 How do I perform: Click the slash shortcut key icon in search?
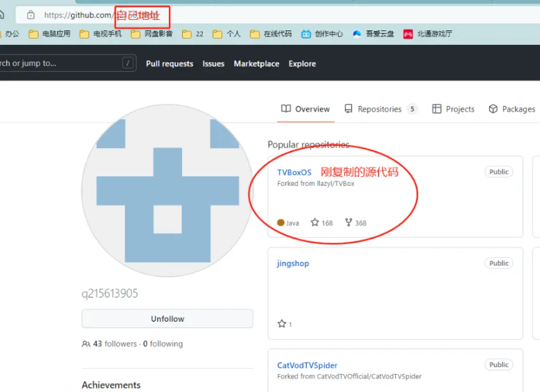(x=128, y=63)
